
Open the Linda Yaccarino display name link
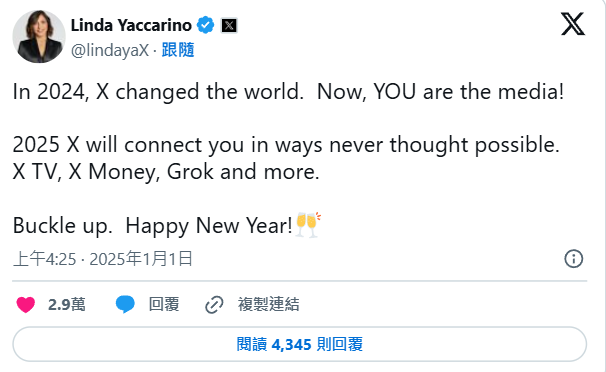[x=131, y=25]
